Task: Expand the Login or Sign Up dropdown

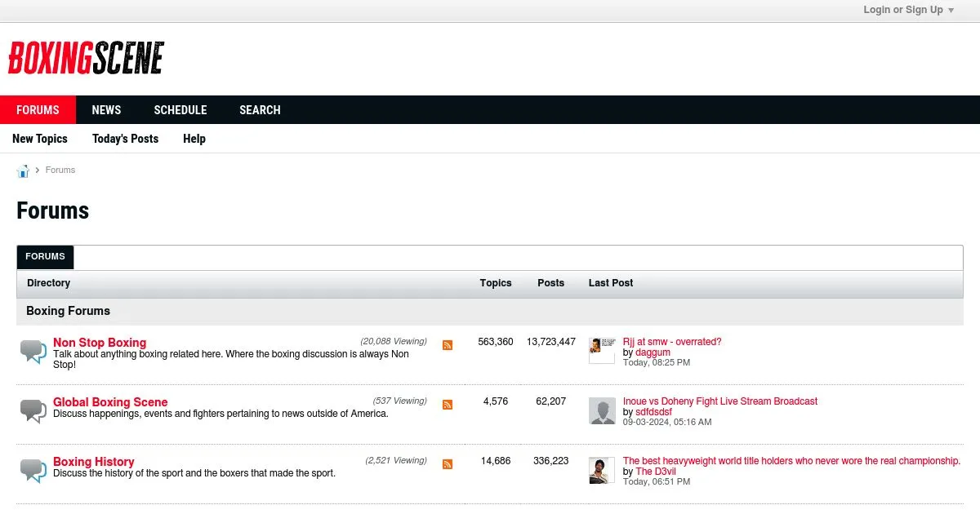Action: coord(908,10)
